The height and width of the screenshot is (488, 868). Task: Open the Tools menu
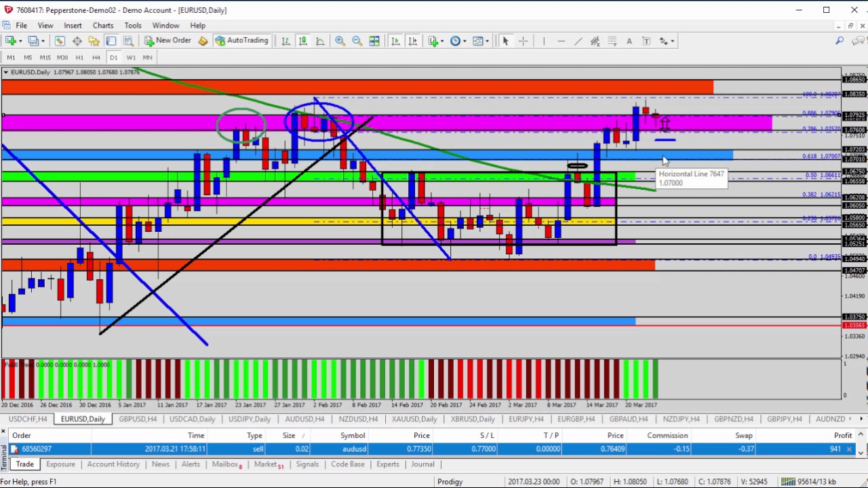coord(133,26)
